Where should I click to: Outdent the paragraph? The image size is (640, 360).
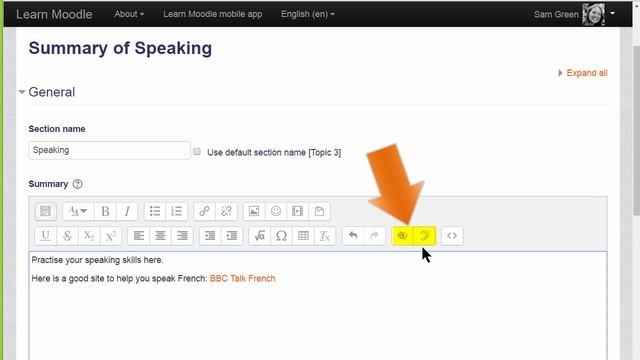[x=210, y=236]
